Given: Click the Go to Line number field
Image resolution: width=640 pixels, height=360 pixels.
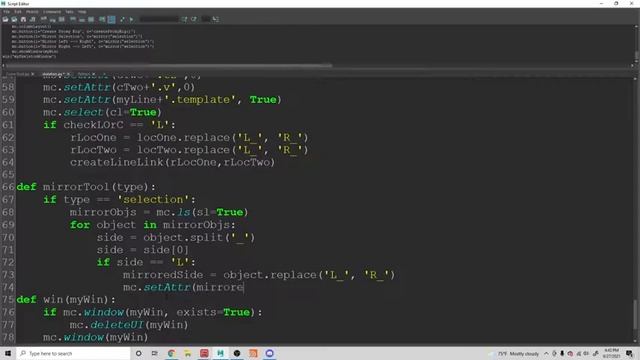Looking at the screenshot, I should point(206,19).
